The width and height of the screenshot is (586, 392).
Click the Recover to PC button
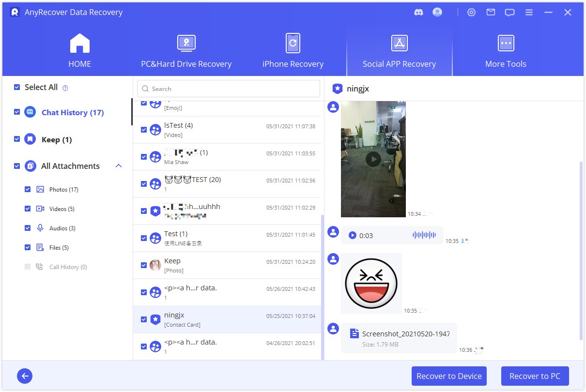coord(535,376)
